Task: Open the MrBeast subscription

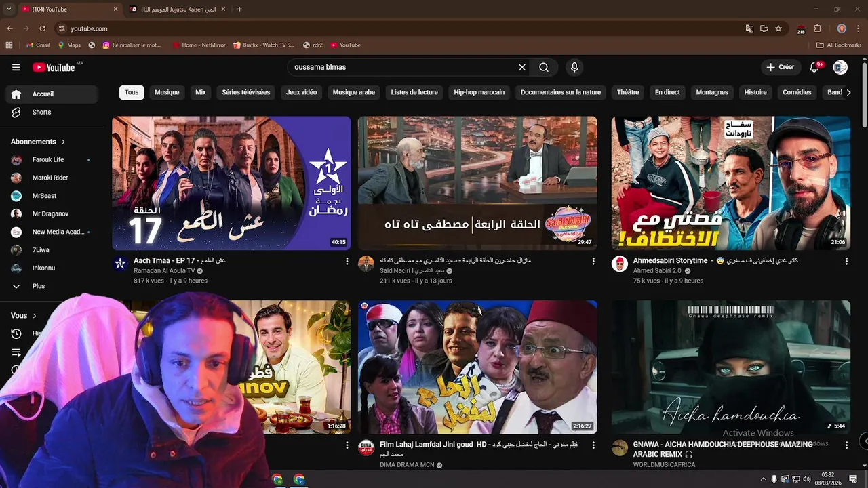Action: point(52,196)
